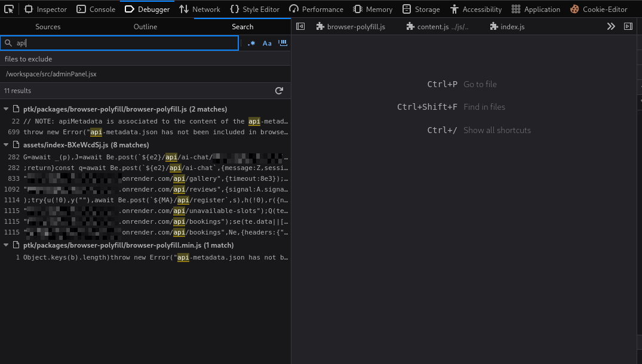Switch to content.js editor tab
The image size is (642, 364).
[437, 27]
